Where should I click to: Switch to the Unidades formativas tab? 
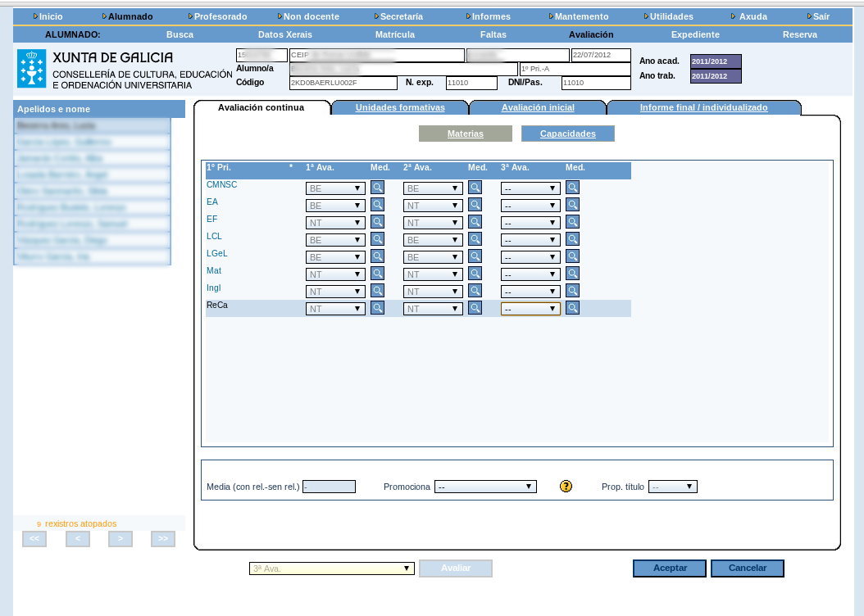click(x=400, y=107)
